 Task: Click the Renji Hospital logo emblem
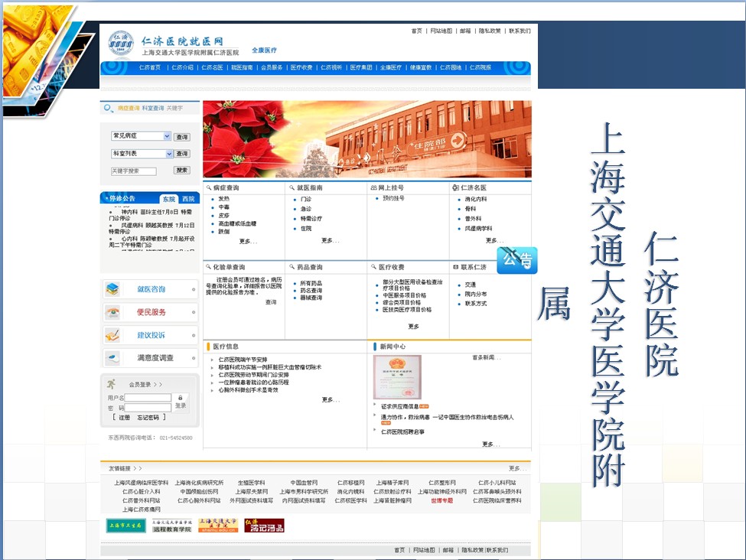[121, 44]
